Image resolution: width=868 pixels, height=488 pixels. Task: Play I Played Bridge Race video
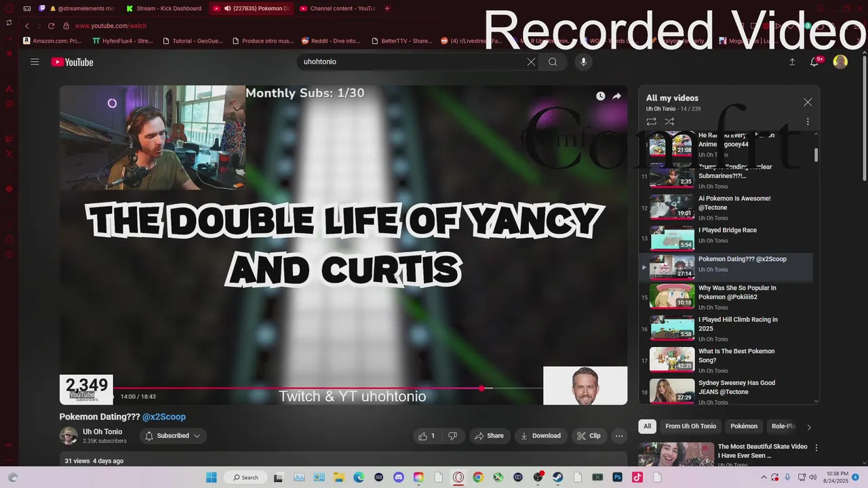[727, 237]
